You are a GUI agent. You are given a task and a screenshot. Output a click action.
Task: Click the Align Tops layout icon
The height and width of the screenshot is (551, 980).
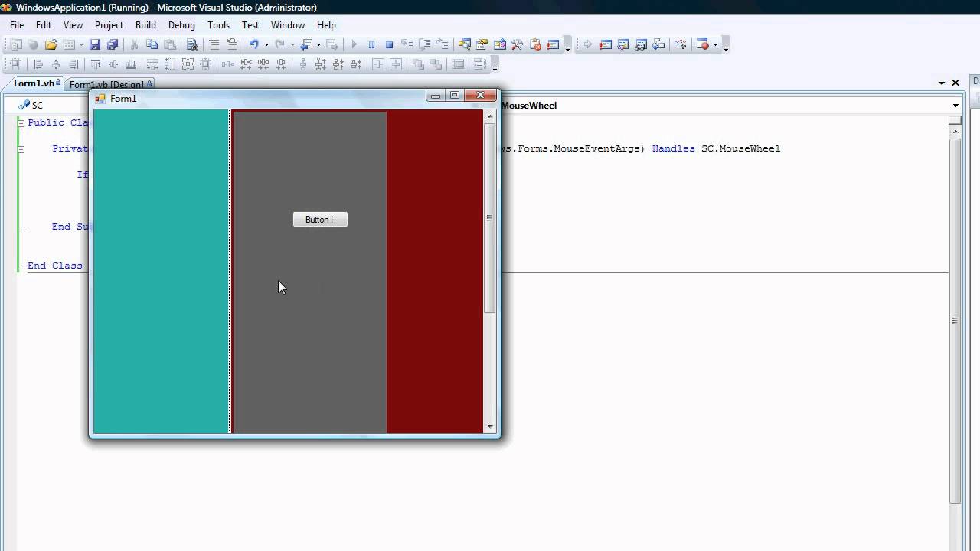96,64
